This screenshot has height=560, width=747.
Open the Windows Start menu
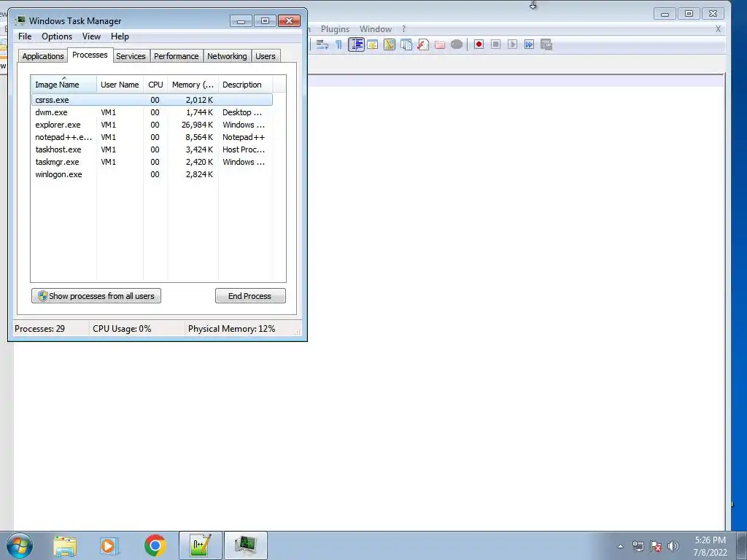pyautogui.click(x=20, y=545)
